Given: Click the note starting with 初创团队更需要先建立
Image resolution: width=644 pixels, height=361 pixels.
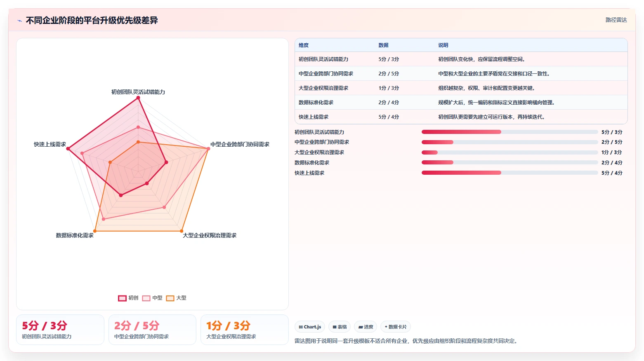Looking at the screenshot, I should tap(492, 117).
